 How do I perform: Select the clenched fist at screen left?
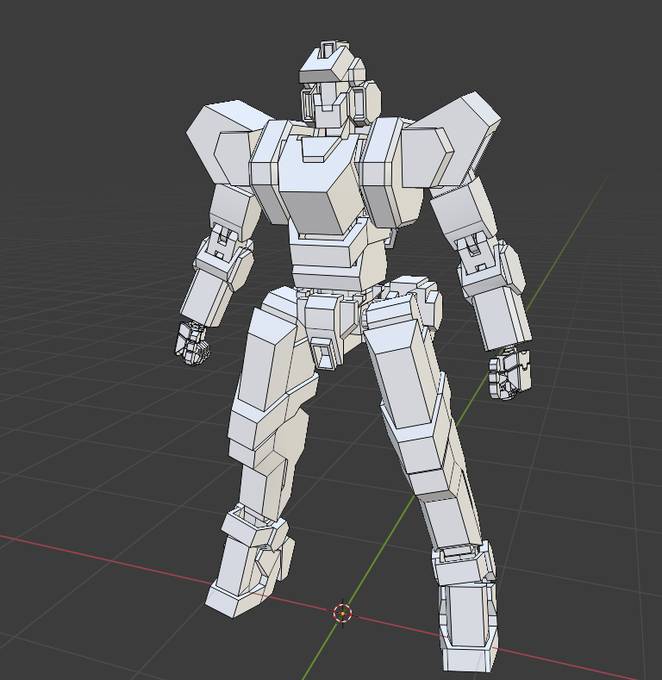pyautogui.click(x=192, y=343)
